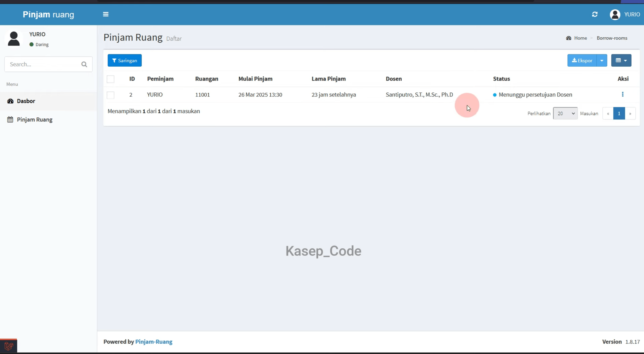The image size is (644, 354).
Task: Focus the sidebar Search input field
Action: click(x=48, y=64)
